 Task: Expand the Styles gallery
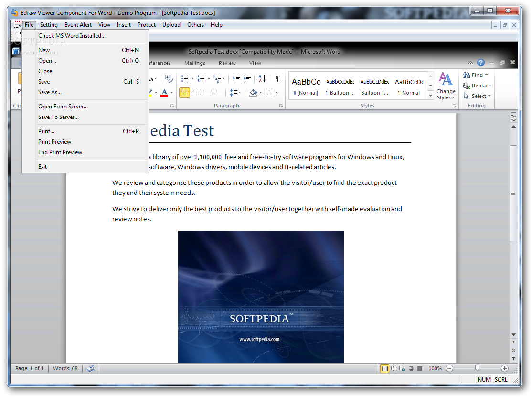tap(431, 96)
